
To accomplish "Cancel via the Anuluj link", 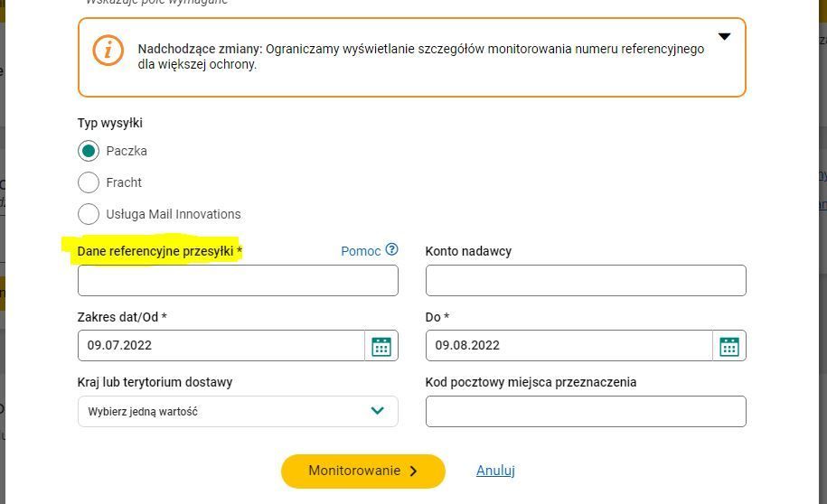I will [x=495, y=471].
